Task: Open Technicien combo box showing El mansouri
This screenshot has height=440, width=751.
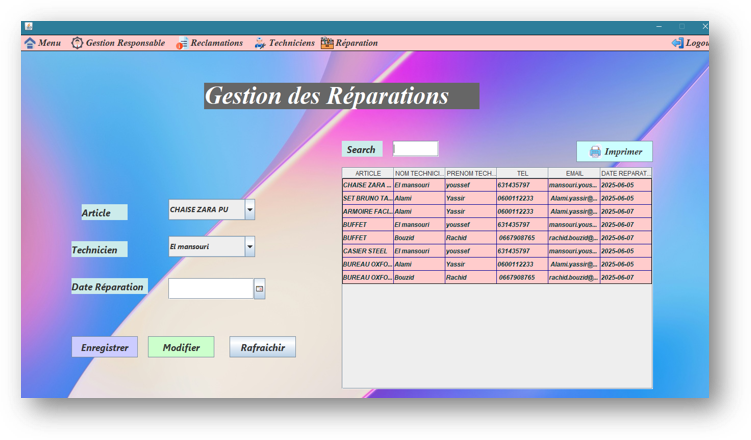Action: click(211, 247)
